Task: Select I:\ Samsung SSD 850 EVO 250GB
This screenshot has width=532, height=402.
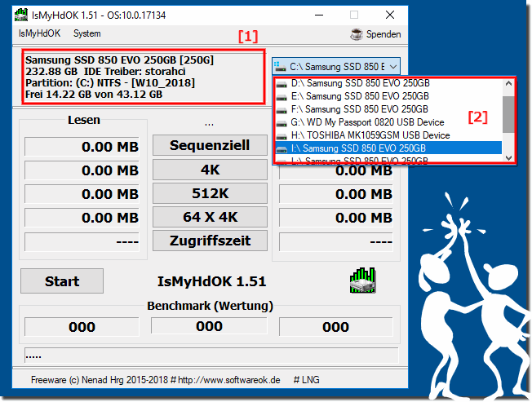Action: [388, 148]
